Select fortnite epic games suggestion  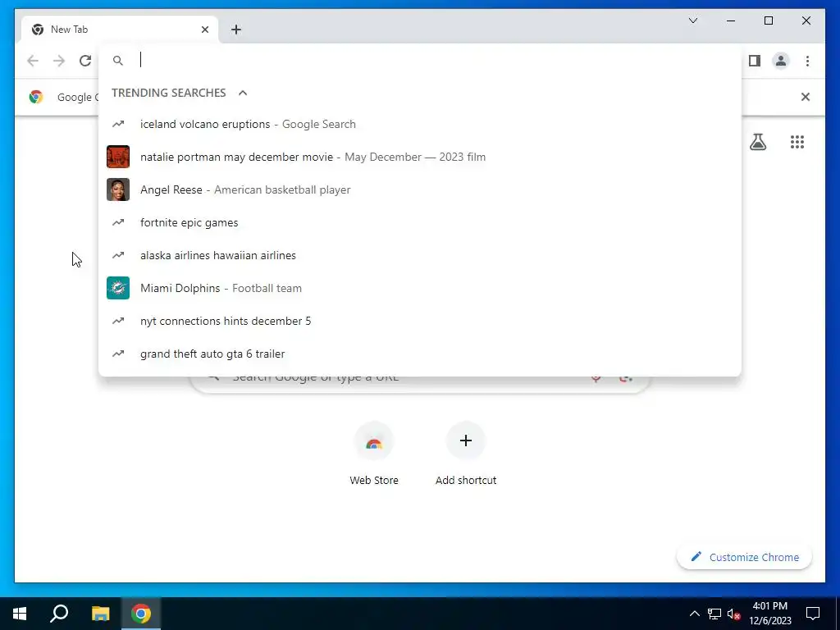[x=420, y=222]
